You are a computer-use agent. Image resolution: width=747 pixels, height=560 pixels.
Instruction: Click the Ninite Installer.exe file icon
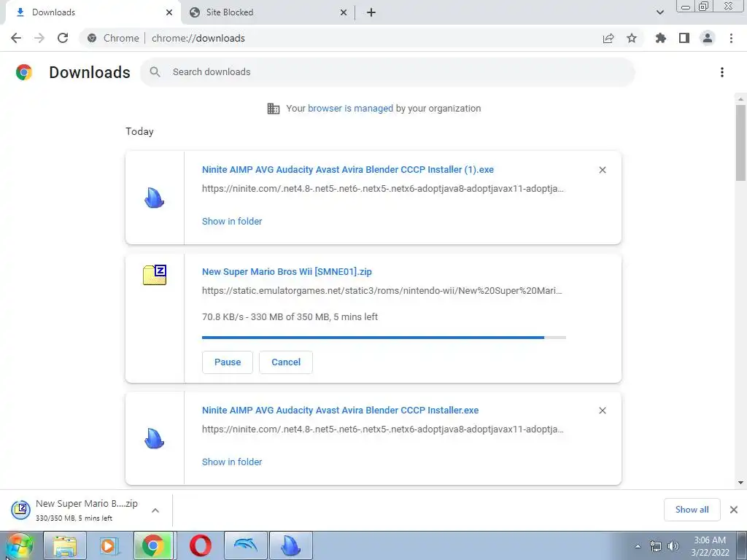pos(155,438)
